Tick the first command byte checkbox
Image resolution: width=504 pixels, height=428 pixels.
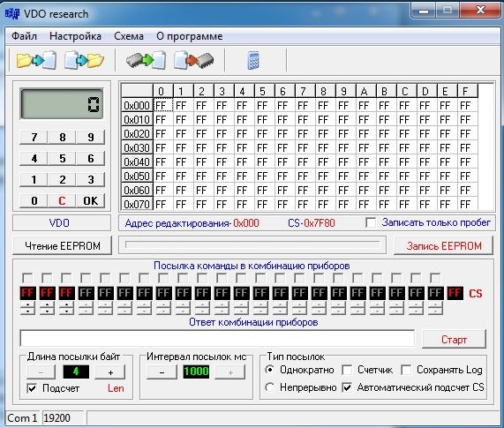(x=27, y=278)
